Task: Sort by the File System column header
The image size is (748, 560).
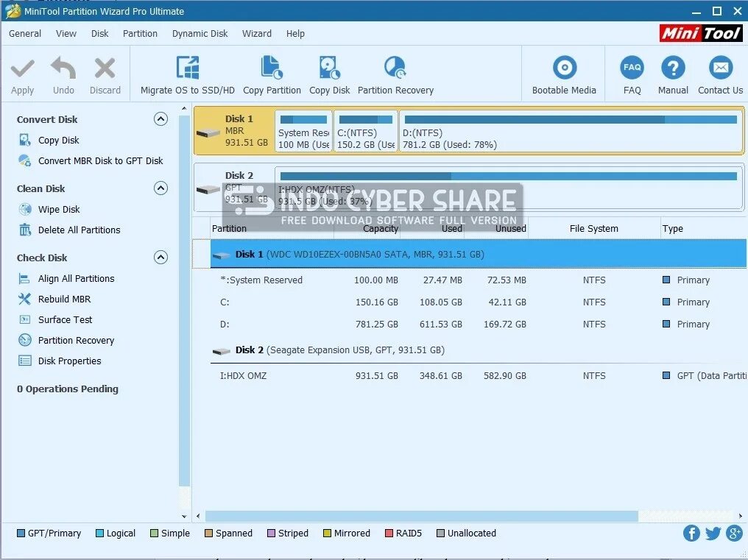Action: [594, 228]
